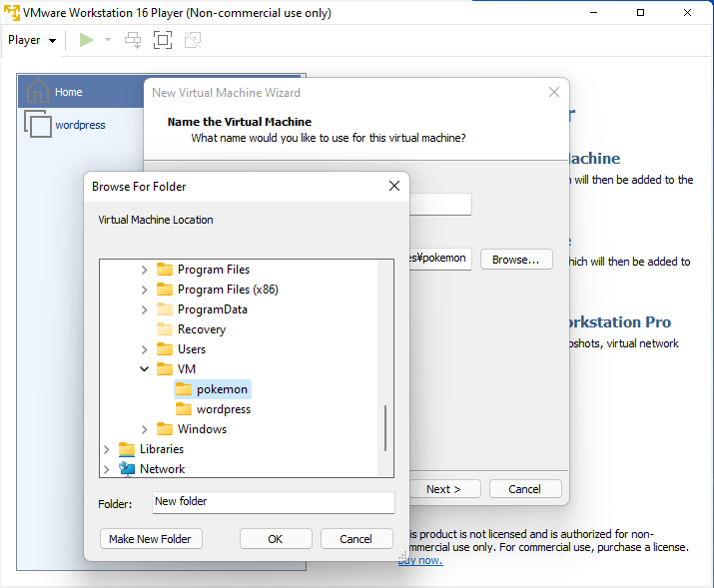
Task: Expand the Program Files folder
Action: (x=144, y=270)
